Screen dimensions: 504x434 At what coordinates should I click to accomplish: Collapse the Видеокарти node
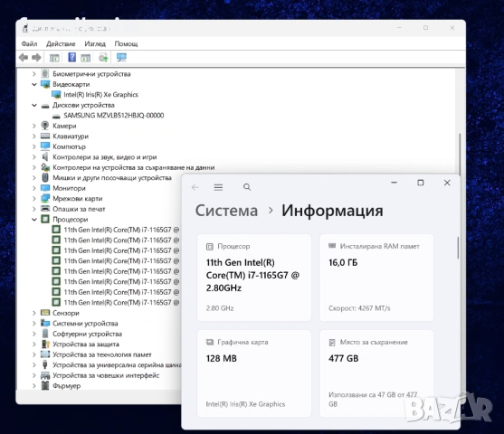pyautogui.click(x=34, y=84)
